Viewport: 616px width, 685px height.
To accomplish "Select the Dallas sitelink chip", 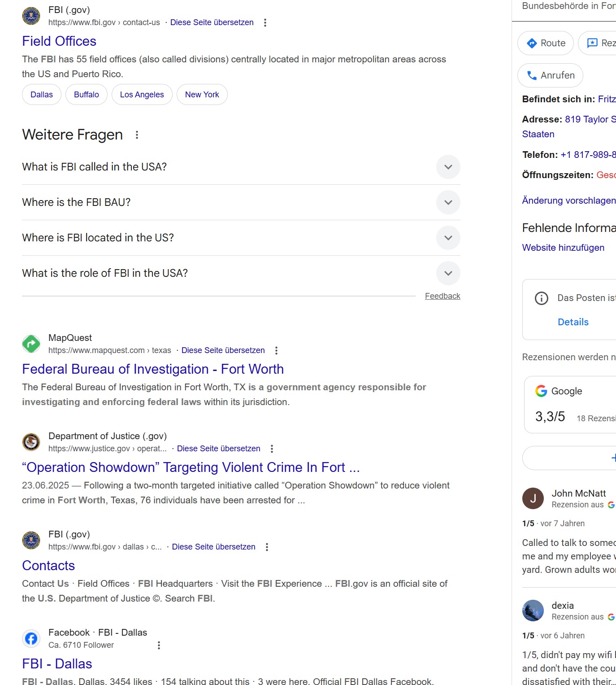I will pos(42,95).
